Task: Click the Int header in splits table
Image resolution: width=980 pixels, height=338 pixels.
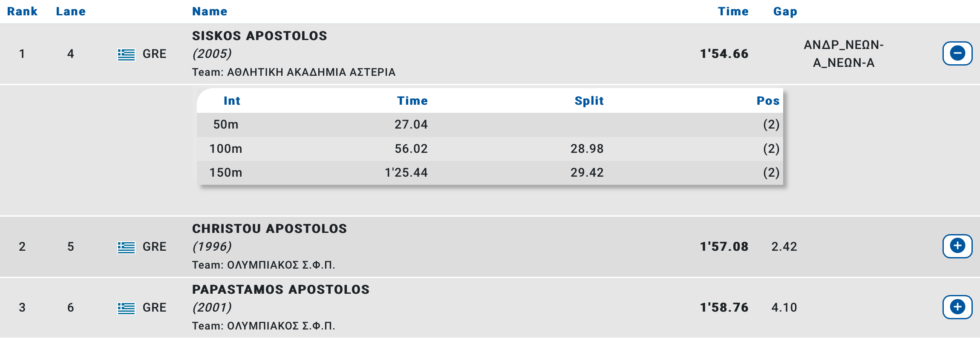Action: (x=232, y=101)
